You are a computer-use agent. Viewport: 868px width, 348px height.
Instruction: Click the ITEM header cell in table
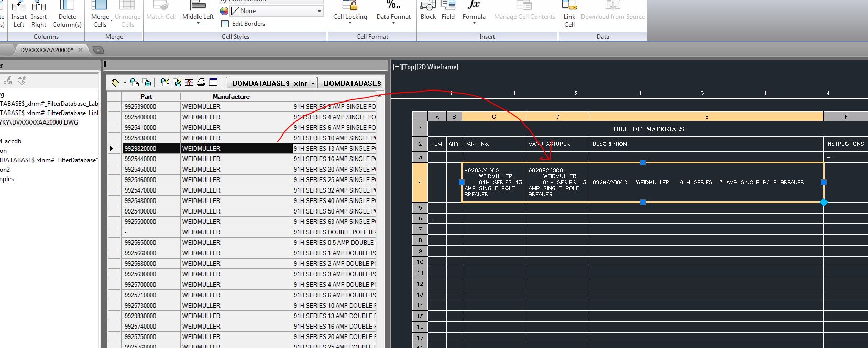pos(436,144)
